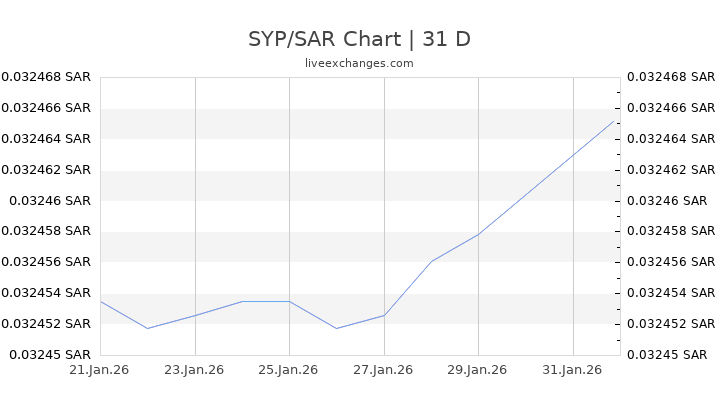Click the left axis 0.032468 SAR label

(46, 76)
